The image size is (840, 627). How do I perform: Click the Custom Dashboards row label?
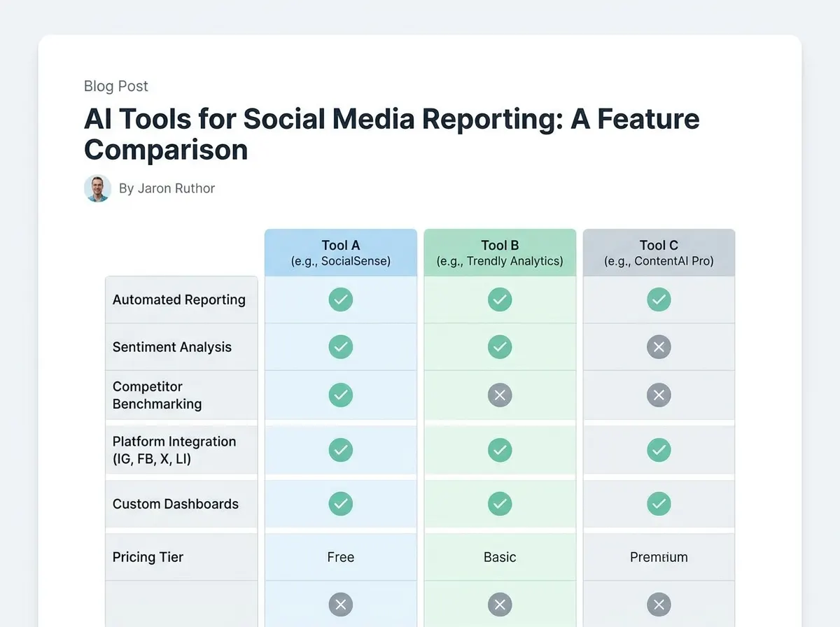(176, 504)
